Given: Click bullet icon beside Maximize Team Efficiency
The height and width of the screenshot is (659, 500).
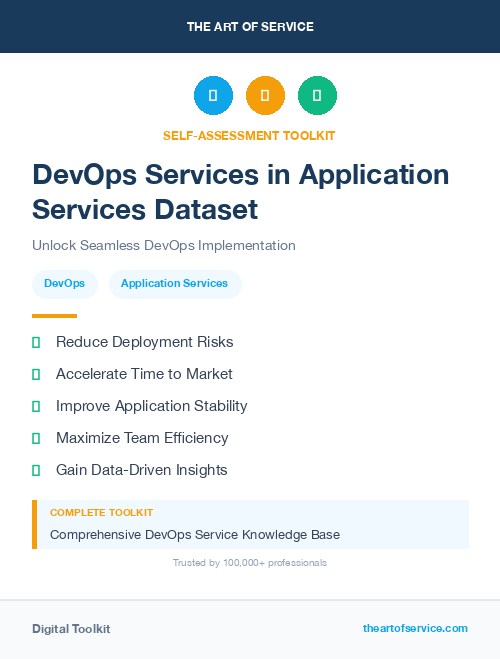Looking at the screenshot, I should point(36,438).
